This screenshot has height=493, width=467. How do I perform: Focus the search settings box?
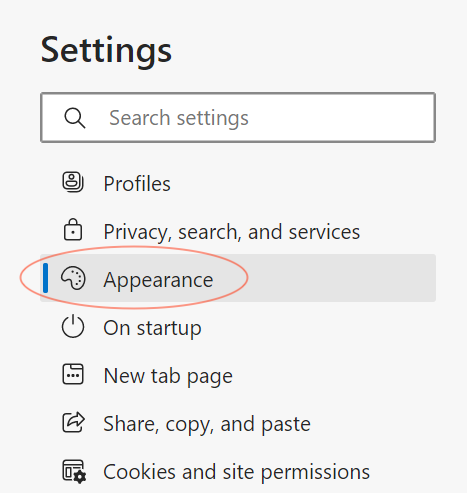[238, 118]
